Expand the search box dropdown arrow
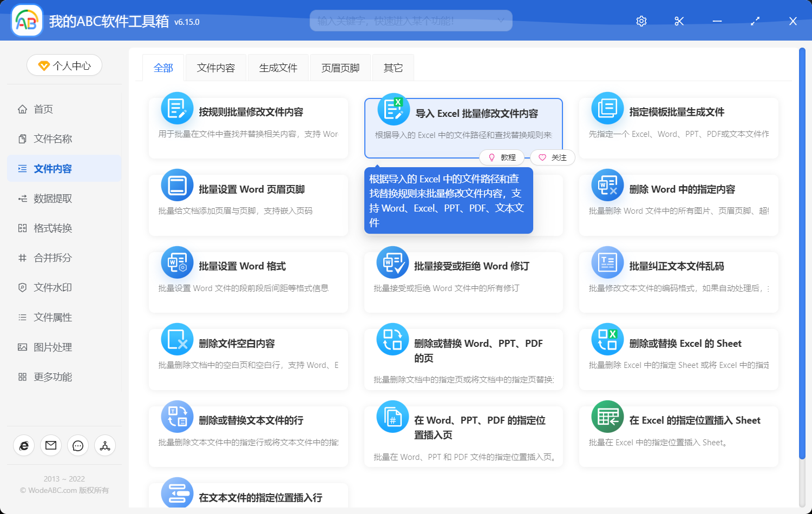Screen dimensions: 812x514 pos(501,21)
